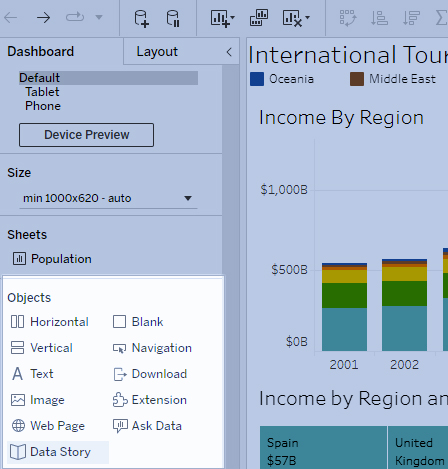The width and height of the screenshot is (448, 469).
Task: Click the Image object picture icon
Action: tap(18, 400)
